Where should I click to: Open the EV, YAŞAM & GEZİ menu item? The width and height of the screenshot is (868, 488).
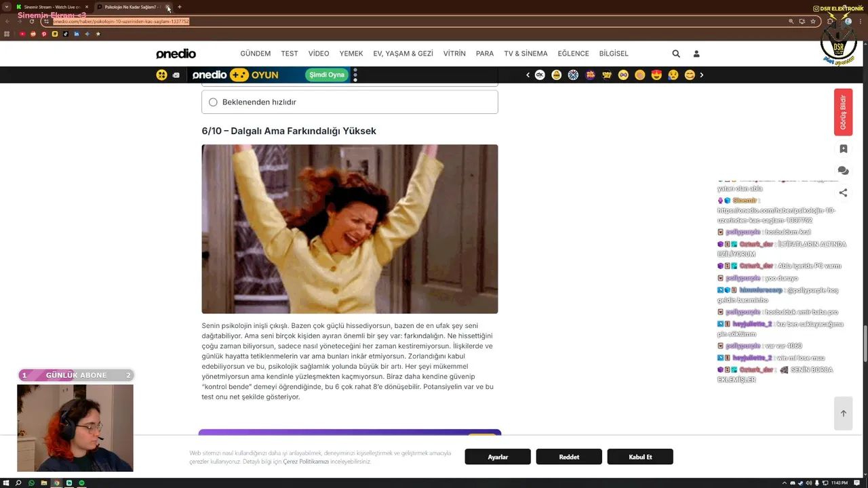403,54
